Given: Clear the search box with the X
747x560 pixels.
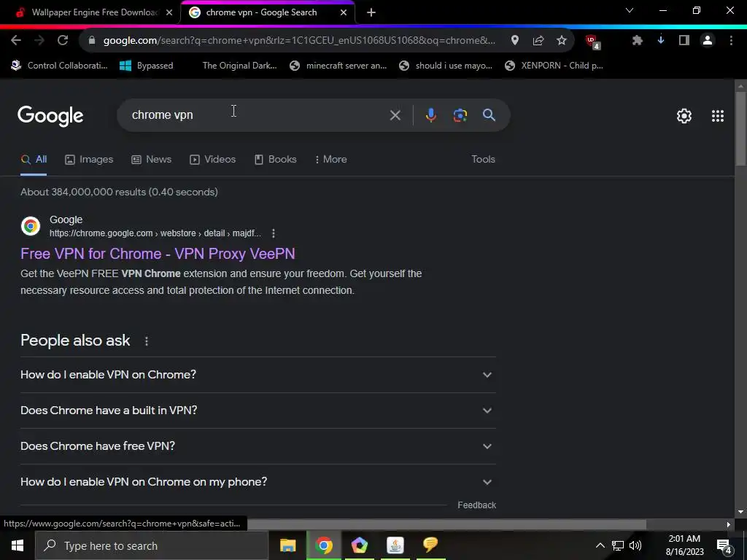Looking at the screenshot, I should click(395, 115).
